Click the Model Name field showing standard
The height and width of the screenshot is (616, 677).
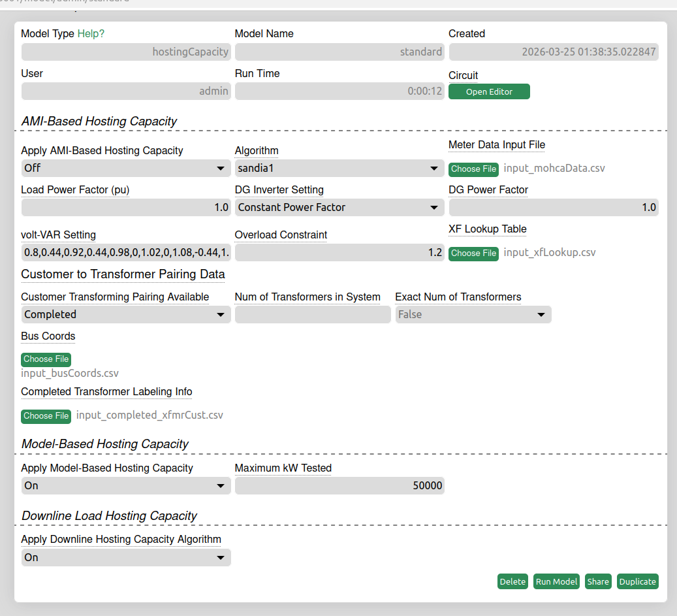(x=339, y=52)
